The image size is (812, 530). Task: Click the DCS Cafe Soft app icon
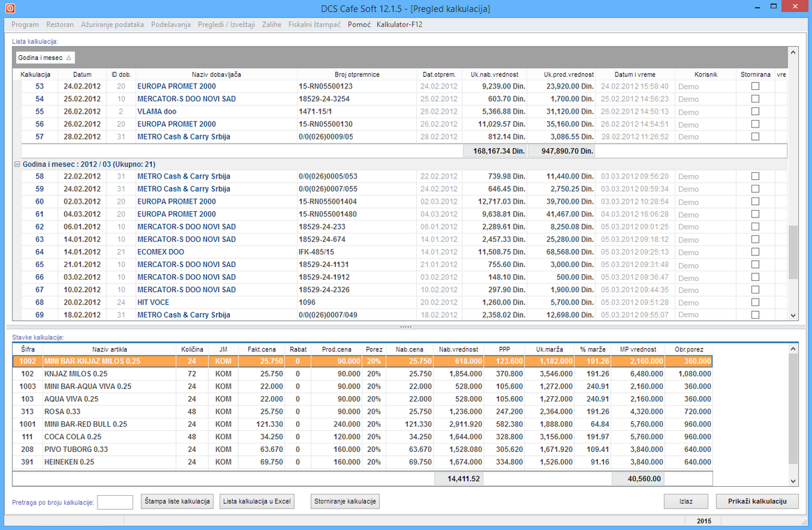click(x=9, y=9)
